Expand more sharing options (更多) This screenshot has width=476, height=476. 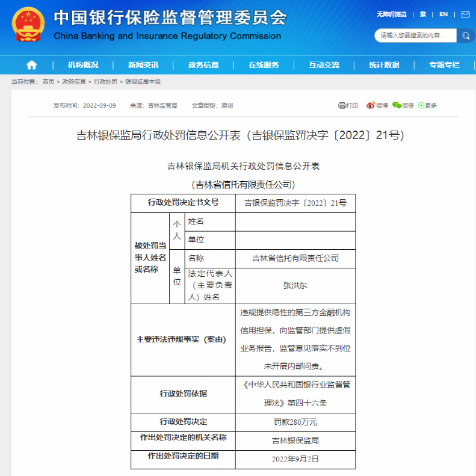[427, 105]
